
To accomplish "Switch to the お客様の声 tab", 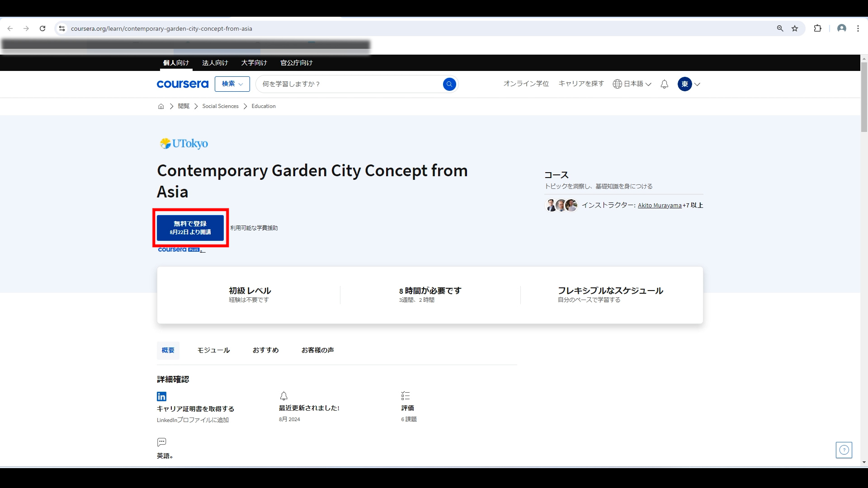I will [317, 350].
